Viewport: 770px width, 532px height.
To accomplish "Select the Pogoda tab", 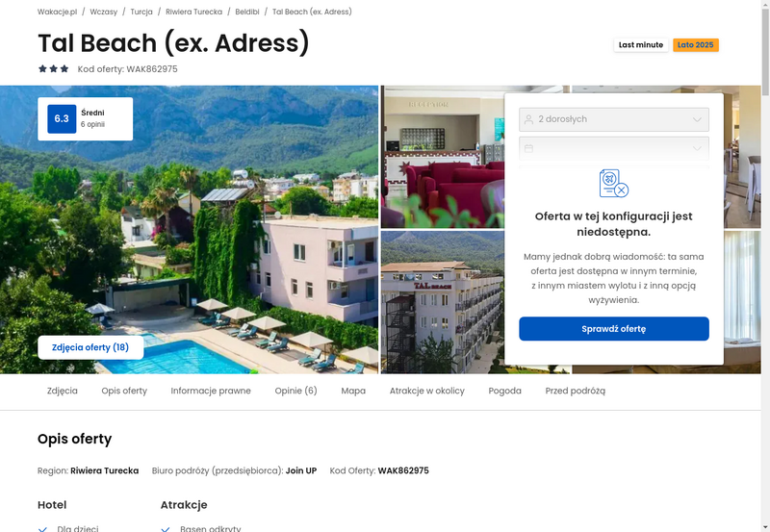I will (504, 391).
